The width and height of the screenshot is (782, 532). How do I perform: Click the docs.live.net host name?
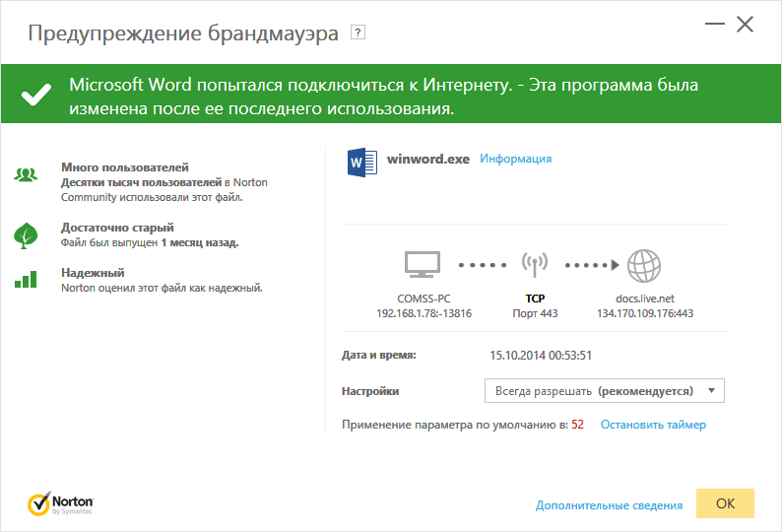[x=645, y=299]
